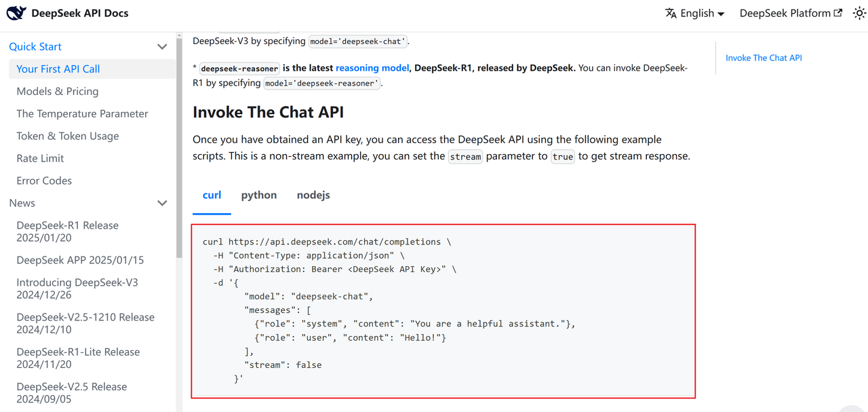Go to Models & Pricing page
This screenshot has height=412, width=868.
coord(58,91)
